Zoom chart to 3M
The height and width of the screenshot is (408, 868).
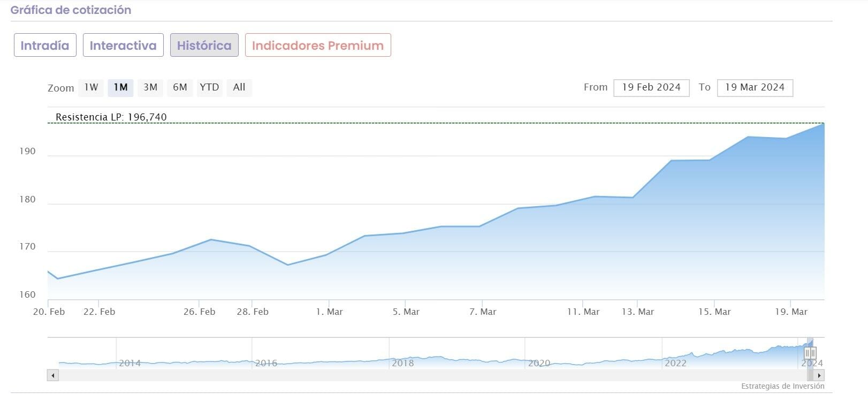(x=150, y=87)
